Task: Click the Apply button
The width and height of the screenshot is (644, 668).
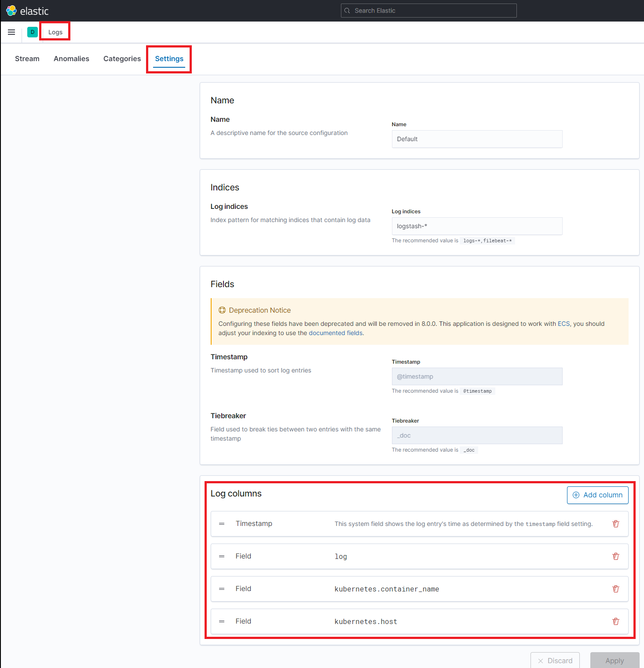Action: tap(615, 661)
